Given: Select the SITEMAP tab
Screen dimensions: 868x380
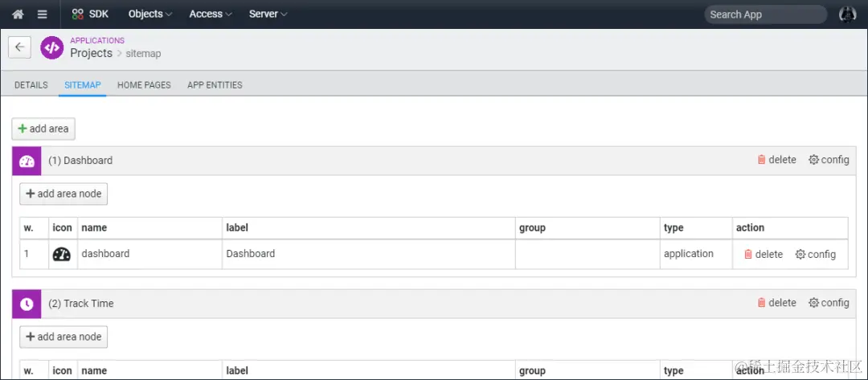Looking at the screenshot, I should pyautogui.click(x=83, y=85).
